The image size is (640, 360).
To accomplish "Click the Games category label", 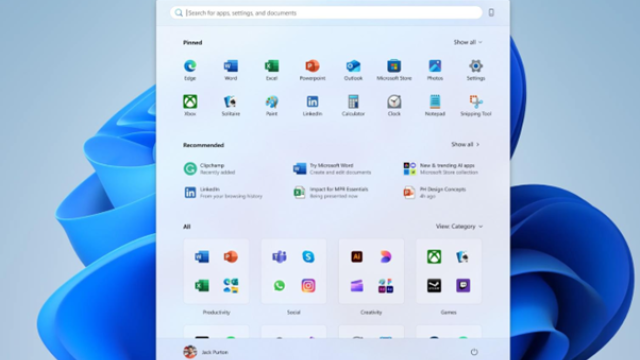I will coord(448,312).
